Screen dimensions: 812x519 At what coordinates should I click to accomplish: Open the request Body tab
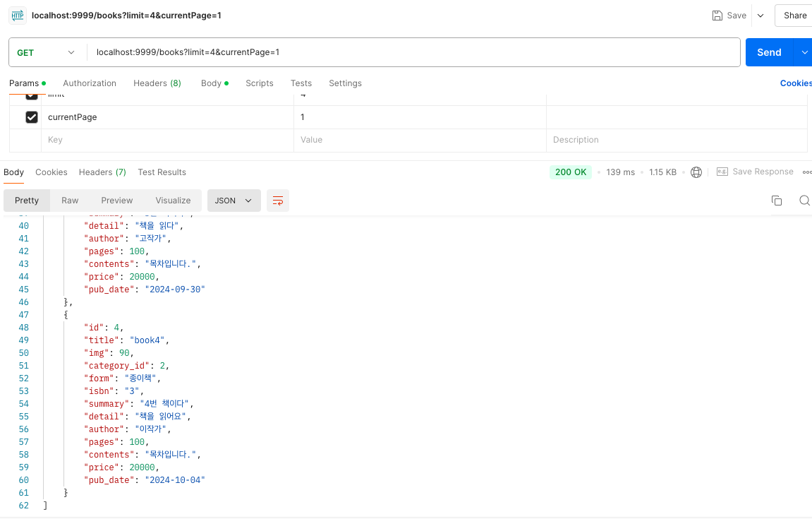tap(214, 83)
